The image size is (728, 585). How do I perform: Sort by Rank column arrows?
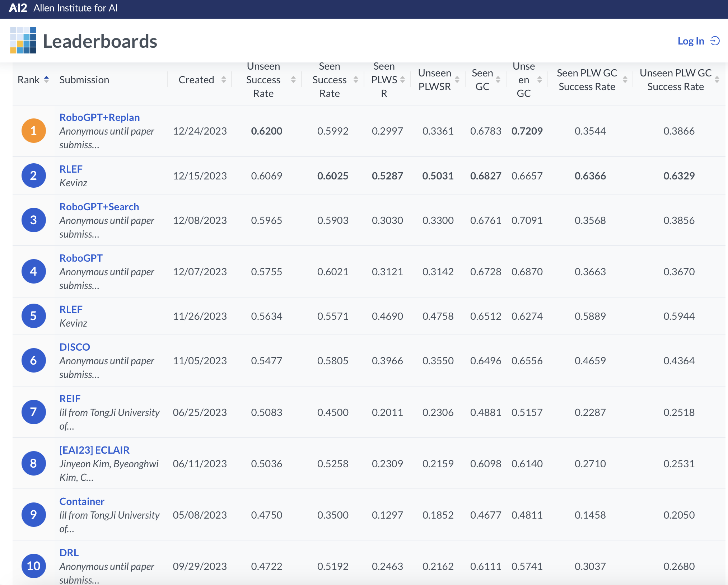pos(46,79)
